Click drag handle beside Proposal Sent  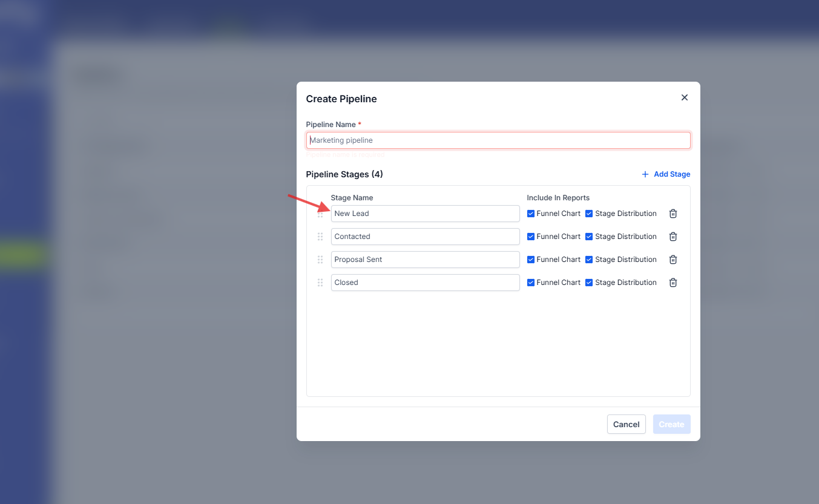(x=320, y=260)
